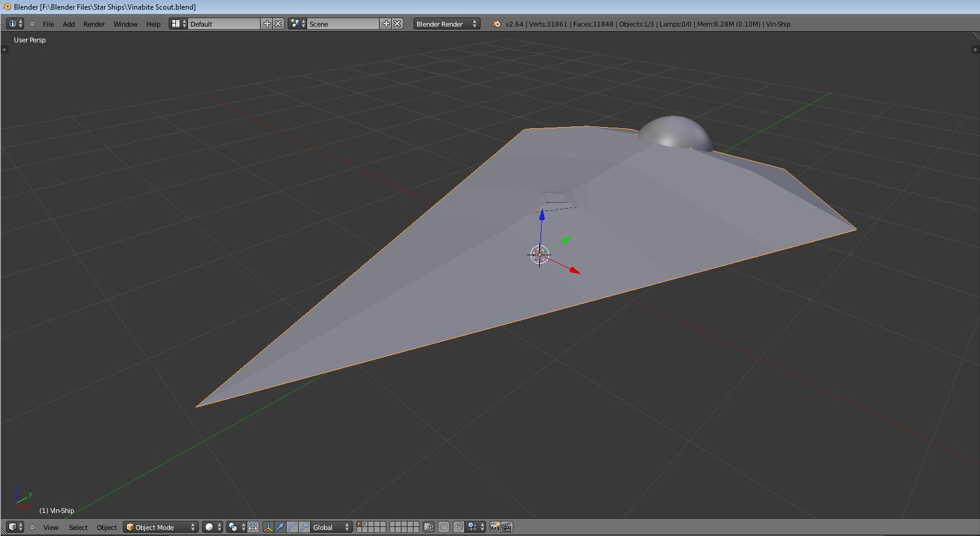This screenshot has width=980, height=536.
Task: Open the File menu
Action: point(48,24)
